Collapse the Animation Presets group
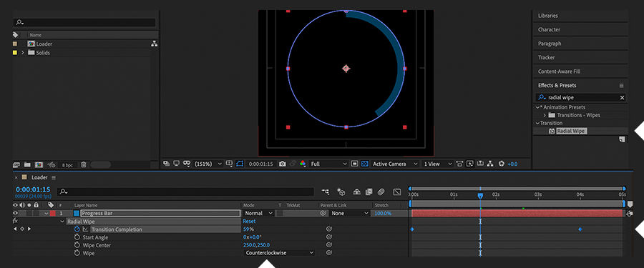This screenshot has height=268, width=644. 537,107
